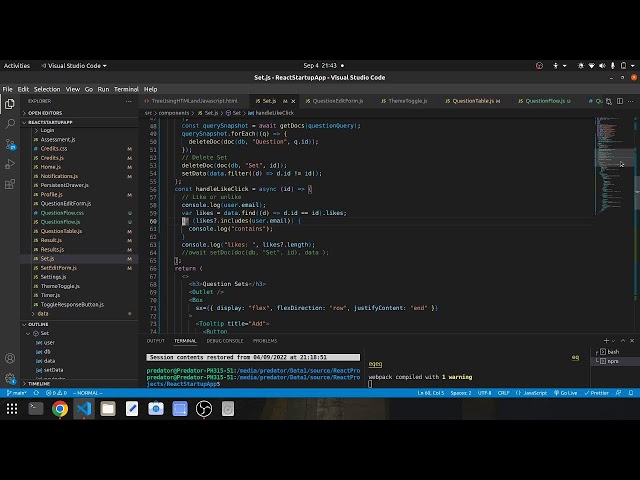Viewport: 640px width, 480px height.
Task: Create a new terminal with plus icon
Action: (606, 340)
